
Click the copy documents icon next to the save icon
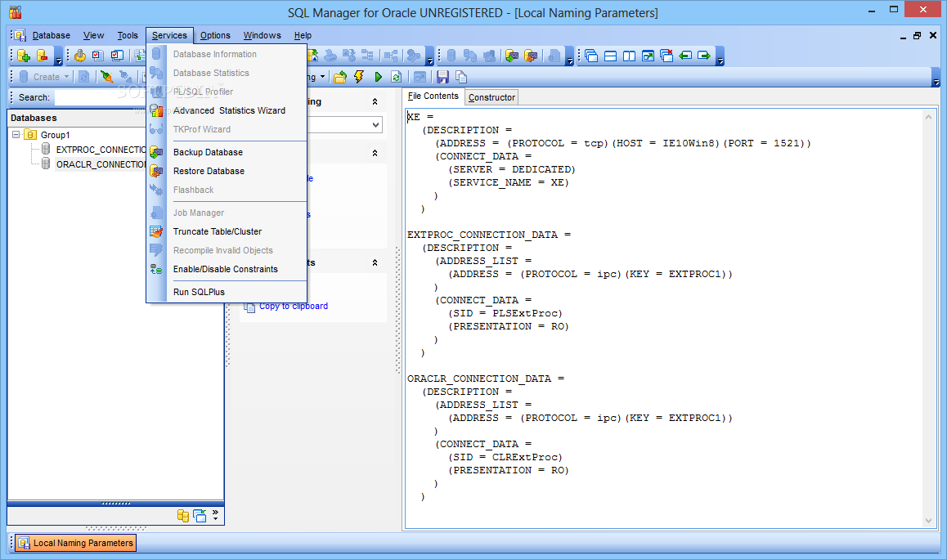coord(460,77)
